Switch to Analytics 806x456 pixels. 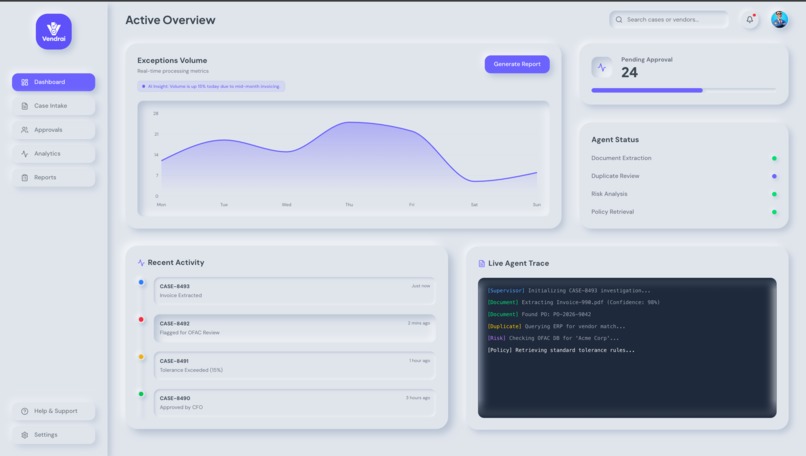pyautogui.click(x=53, y=154)
